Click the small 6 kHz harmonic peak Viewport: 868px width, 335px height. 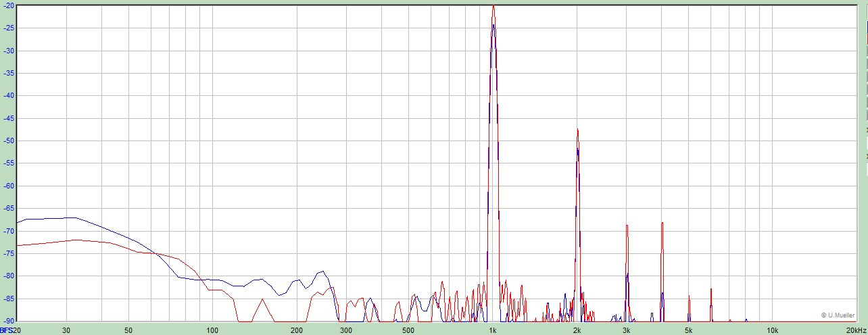click(x=711, y=290)
